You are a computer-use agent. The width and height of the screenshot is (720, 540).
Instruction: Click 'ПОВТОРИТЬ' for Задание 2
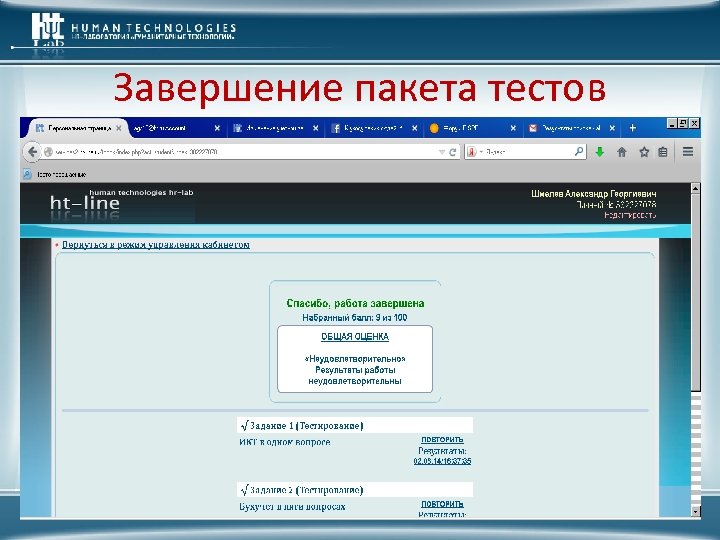point(442,504)
